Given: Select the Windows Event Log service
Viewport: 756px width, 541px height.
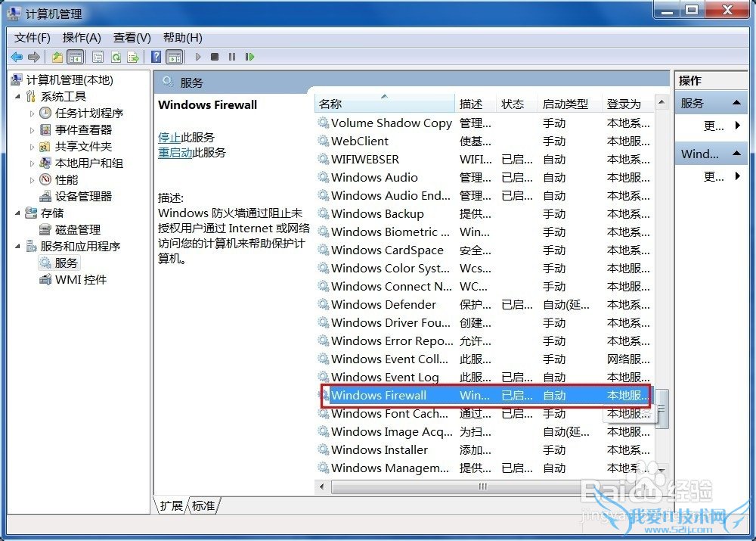Looking at the screenshot, I should (x=485, y=377).
